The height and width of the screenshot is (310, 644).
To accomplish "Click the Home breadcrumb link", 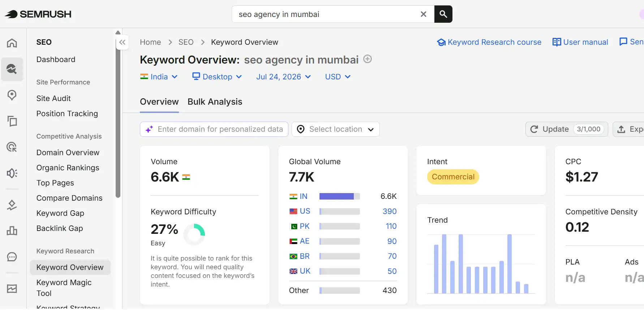I will [x=150, y=42].
